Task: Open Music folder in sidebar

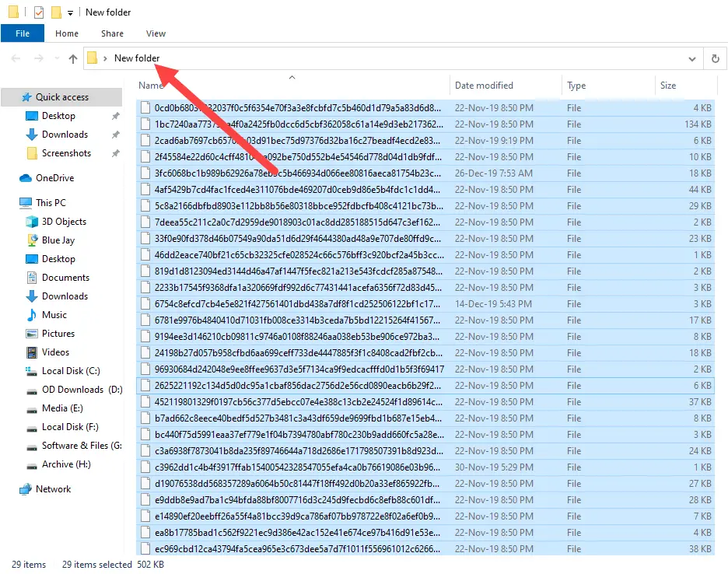Action: tap(54, 315)
